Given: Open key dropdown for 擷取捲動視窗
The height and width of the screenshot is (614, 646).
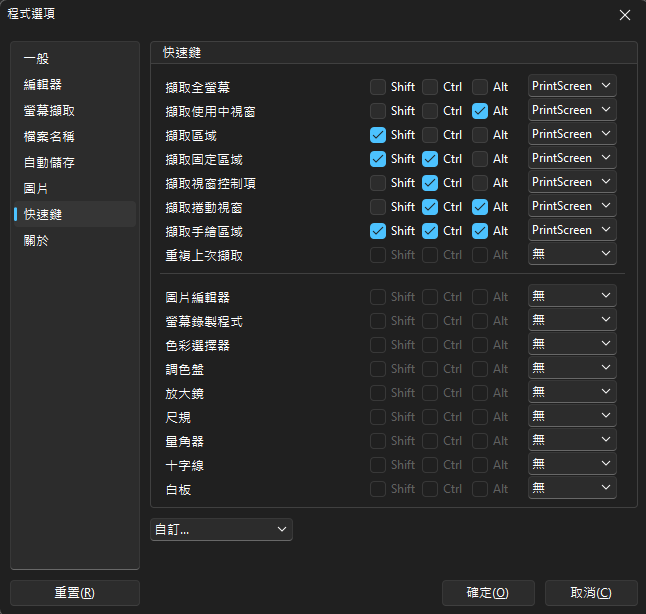Looking at the screenshot, I should point(572,205).
